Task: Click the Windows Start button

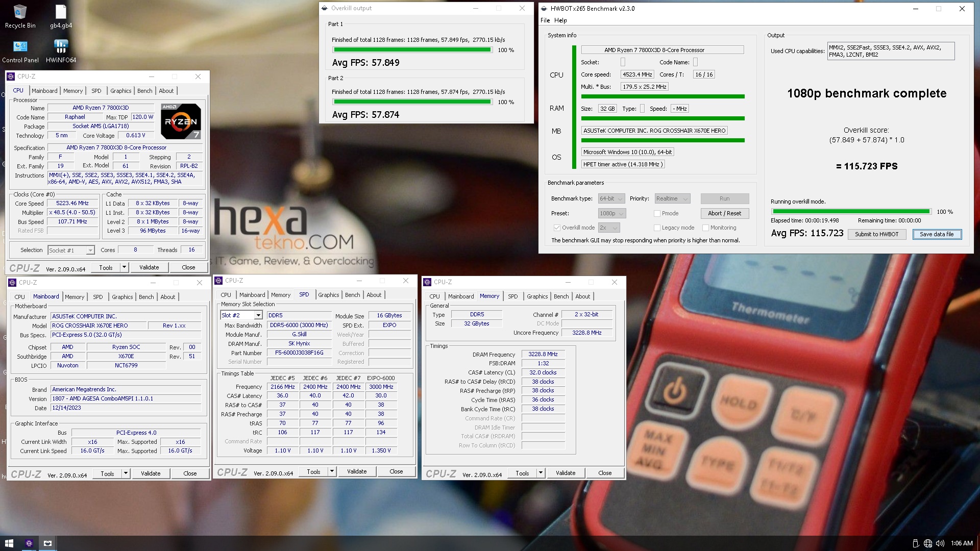Action: pos(9,543)
